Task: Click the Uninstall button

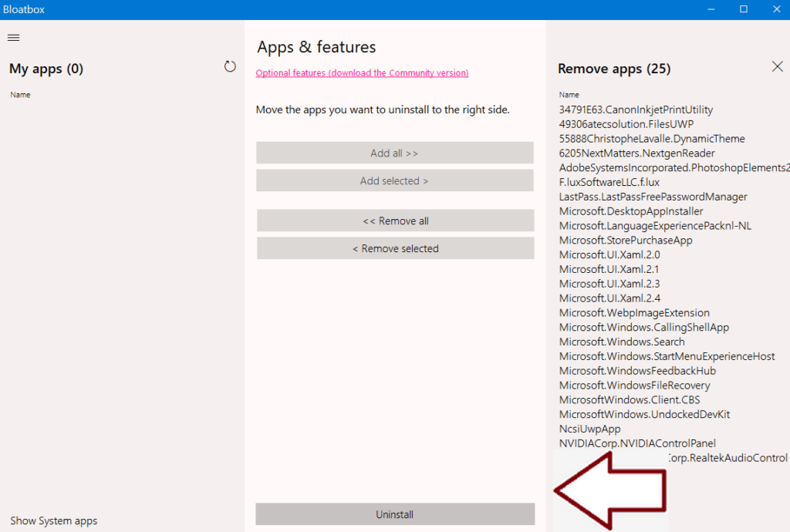Action: pos(395,514)
